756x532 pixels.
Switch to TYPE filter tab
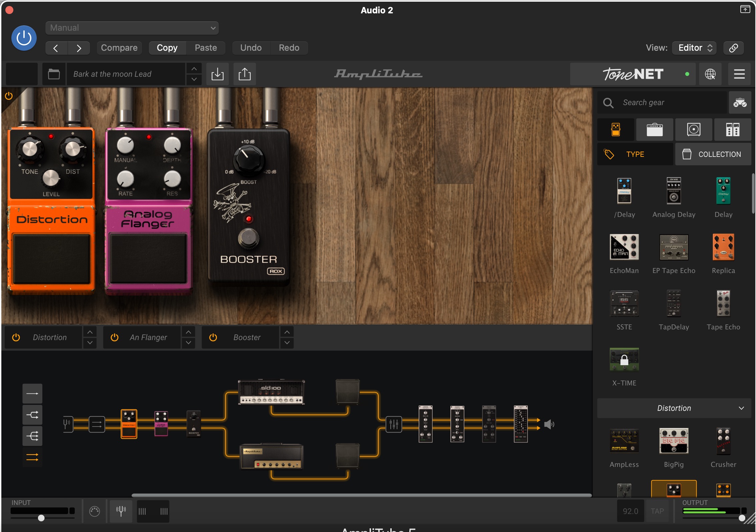[x=635, y=154]
